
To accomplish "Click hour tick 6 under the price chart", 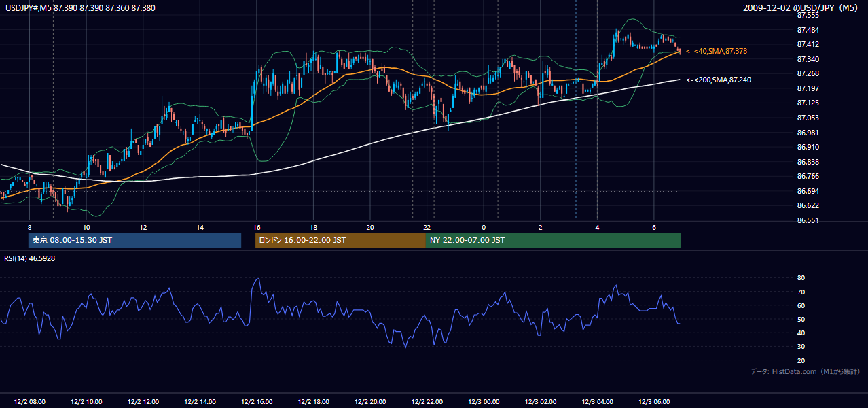I will pos(654,227).
